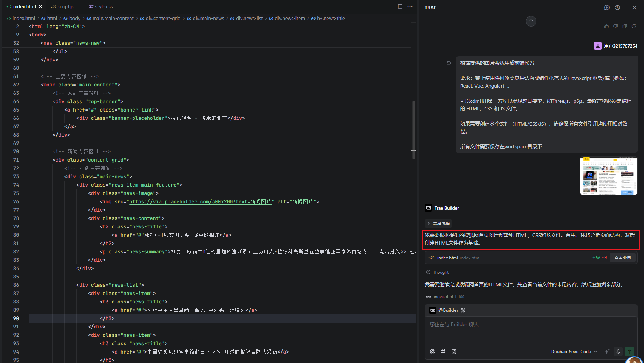Screen dimensions: 644x363
Task: Click the @ mention icon in chat input
Action: click(433, 352)
